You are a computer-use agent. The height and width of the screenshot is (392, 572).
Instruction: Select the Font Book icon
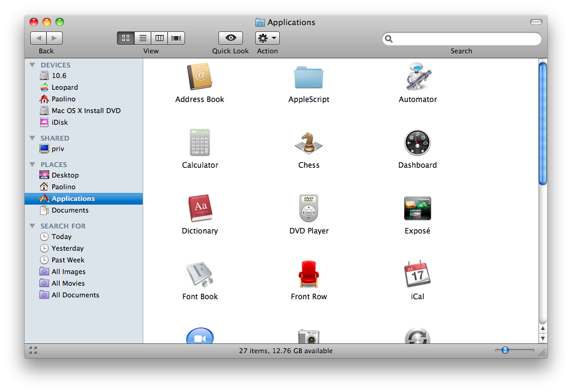pyautogui.click(x=199, y=274)
